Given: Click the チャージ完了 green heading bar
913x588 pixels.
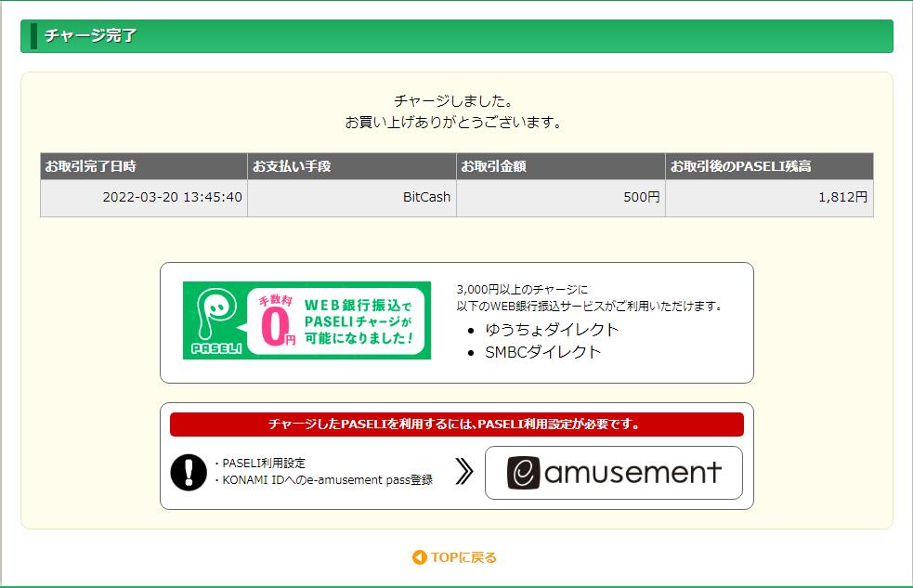Looking at the screenshot, I should click(x=456, y=36).
